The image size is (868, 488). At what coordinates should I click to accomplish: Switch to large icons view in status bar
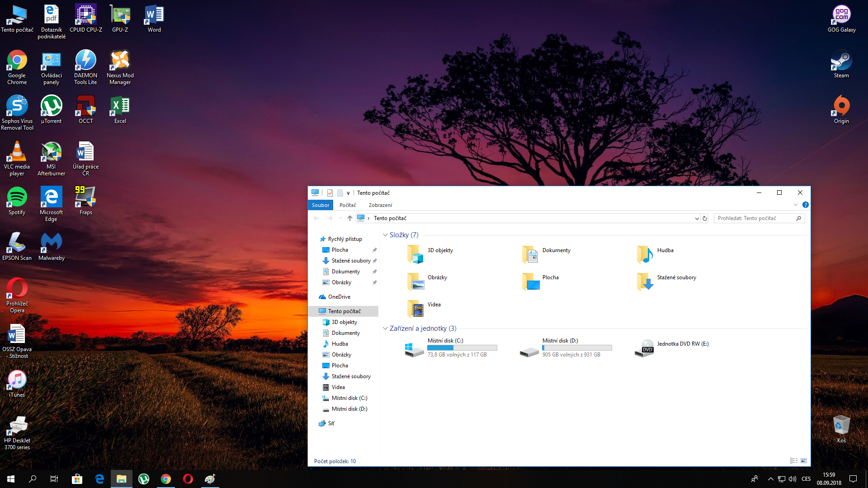pyautogui.click(x=804, y=461)
